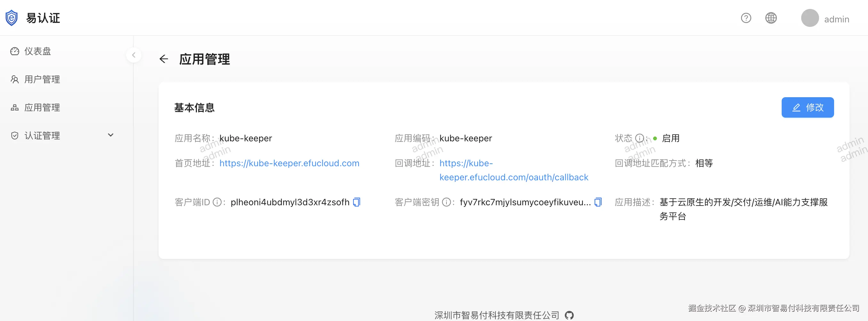The image size is (868, 321).
Task: Click the back arrow beside 应用管理 title
Action: (x=164, y=59)
